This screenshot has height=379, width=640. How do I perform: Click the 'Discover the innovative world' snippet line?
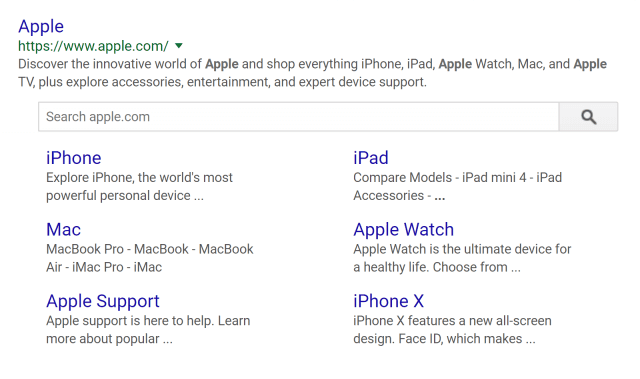point(312,64)
